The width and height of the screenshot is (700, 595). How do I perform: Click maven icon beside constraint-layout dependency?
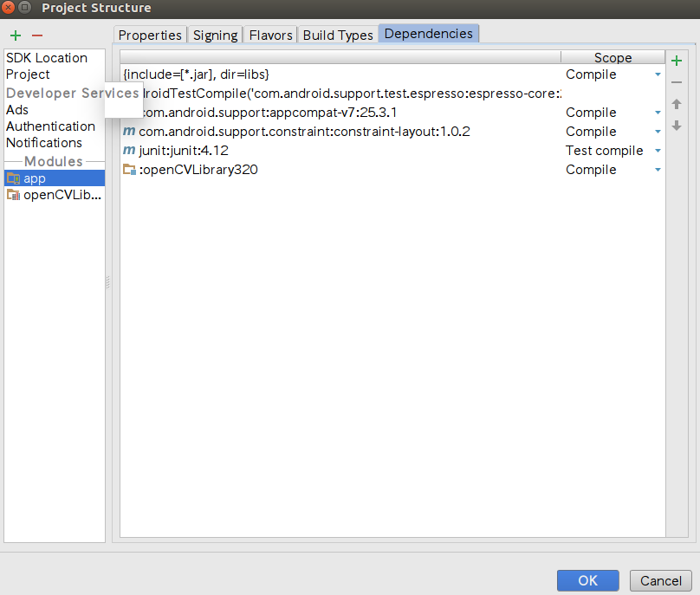coord(129,132)
